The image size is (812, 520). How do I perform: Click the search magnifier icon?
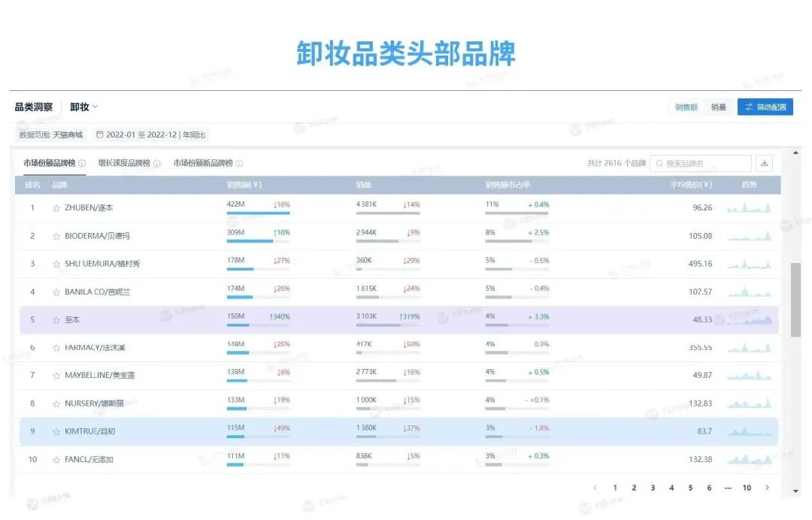point(659,164)
